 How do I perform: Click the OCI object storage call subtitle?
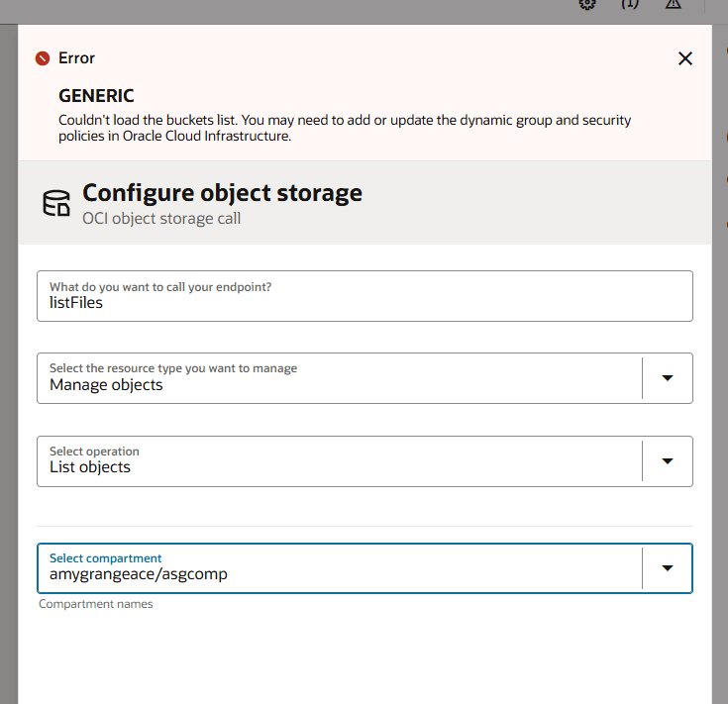click(x=161, y=218)
